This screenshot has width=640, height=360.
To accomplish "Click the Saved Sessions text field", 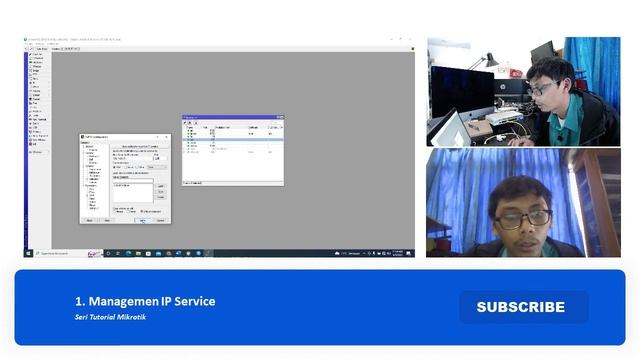I will coord(133,180).
